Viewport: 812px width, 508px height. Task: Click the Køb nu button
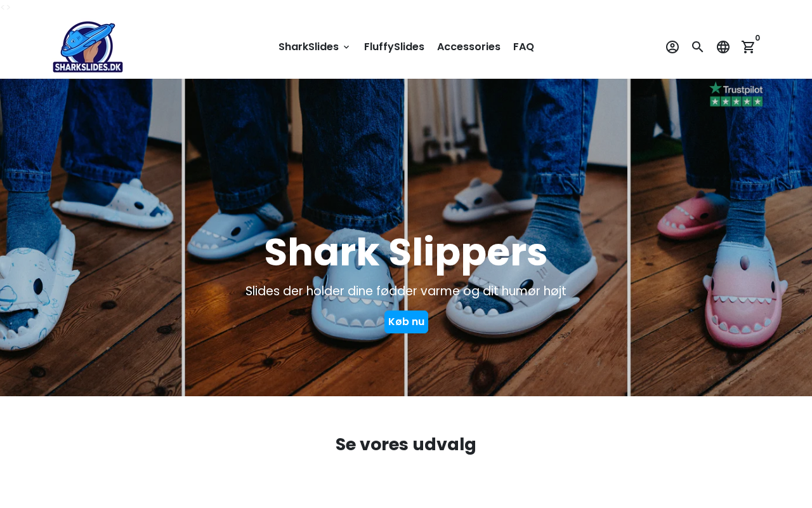(406, 322)
